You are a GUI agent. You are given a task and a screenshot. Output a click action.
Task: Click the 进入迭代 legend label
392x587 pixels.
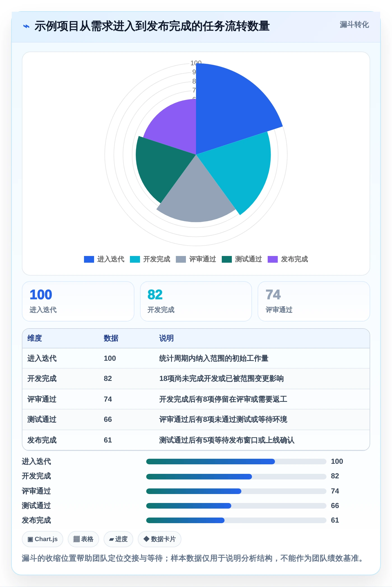click(111, 259)
